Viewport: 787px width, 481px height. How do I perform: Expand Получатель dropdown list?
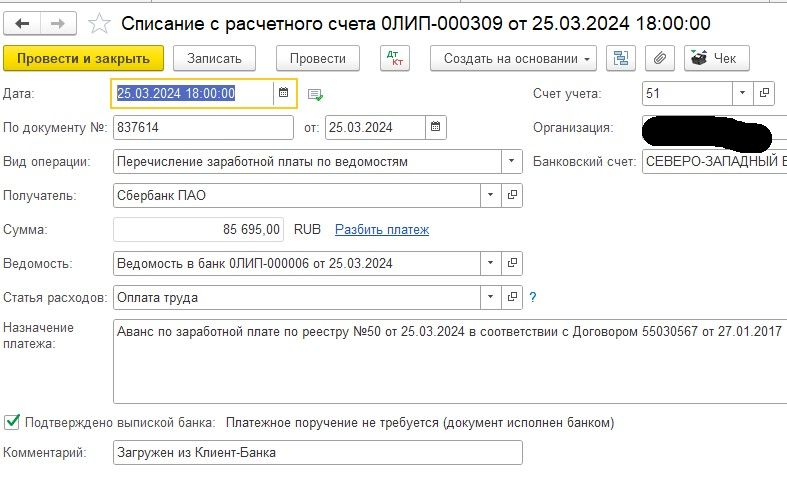(x=490, y=195)
